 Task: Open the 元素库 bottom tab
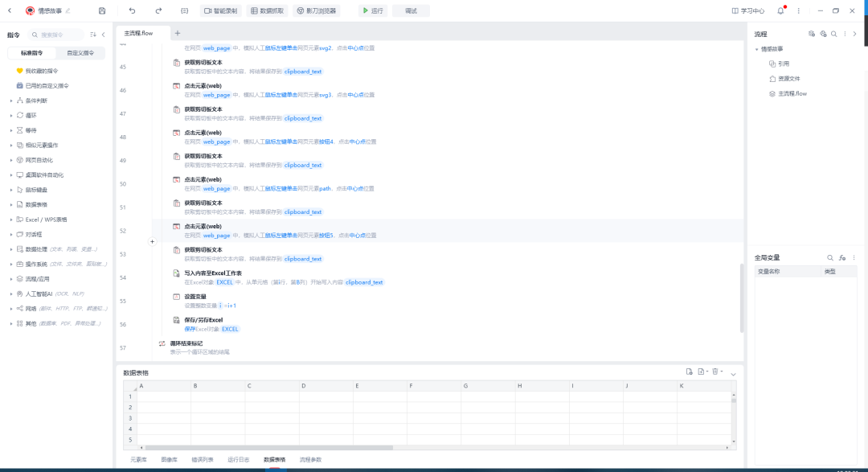pos(138,460)
